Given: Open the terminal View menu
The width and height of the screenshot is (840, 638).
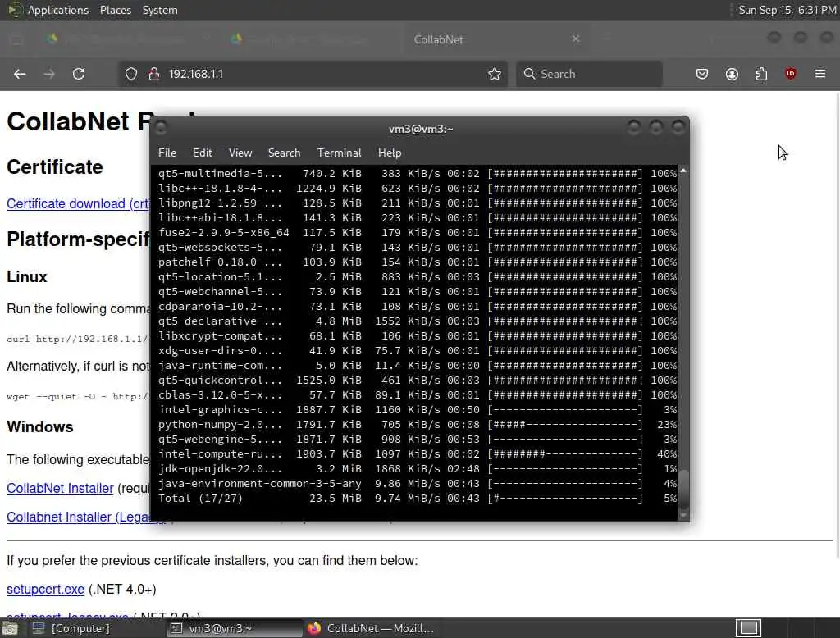Looking at the screenshot, I should (x=240, y=153).
